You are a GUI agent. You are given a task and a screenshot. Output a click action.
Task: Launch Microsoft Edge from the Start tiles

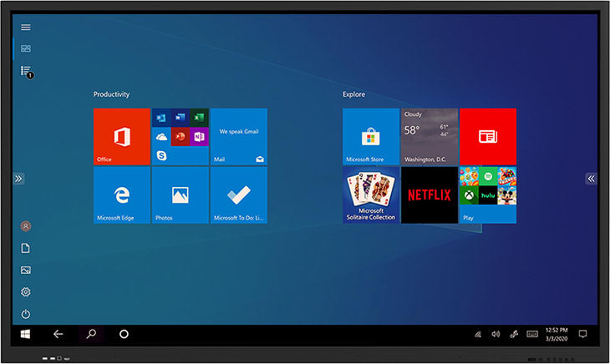tap(122, 195)
